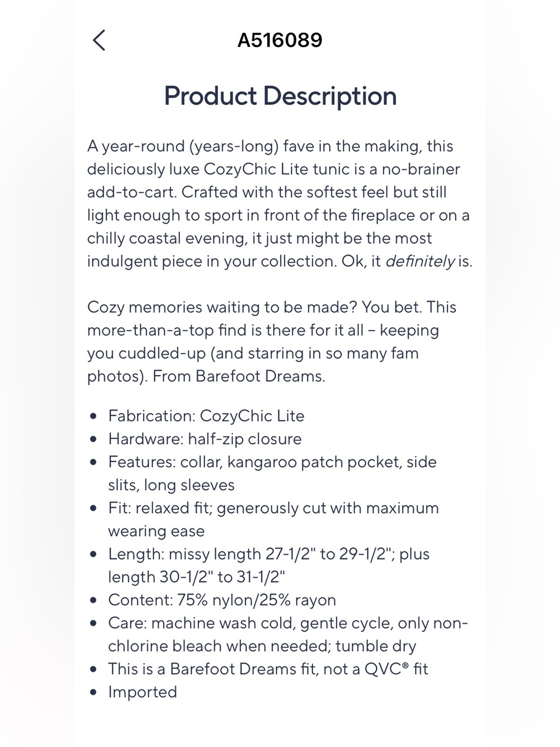The width and height of the screenshot is (560, 747).
Task: Tap the 'wearing ease' line under Fit
Action: click(156, 531)
